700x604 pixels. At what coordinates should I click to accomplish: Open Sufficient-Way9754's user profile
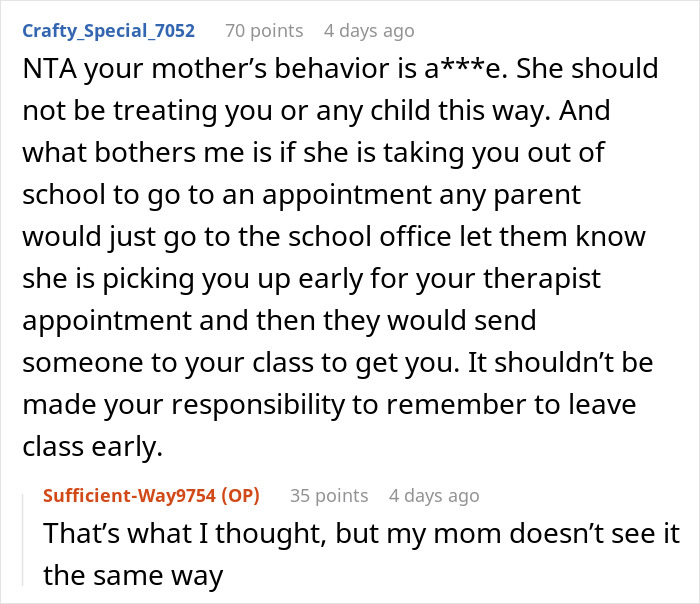(130, 496)
